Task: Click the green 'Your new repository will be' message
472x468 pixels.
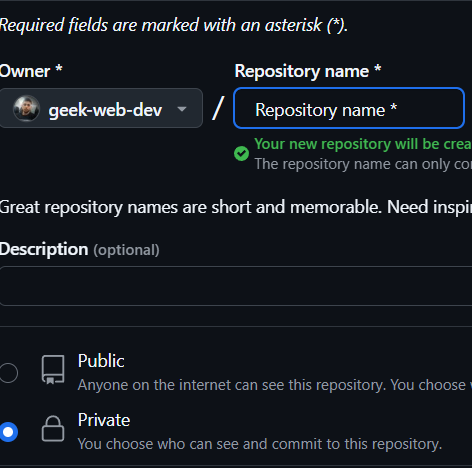Action: click(363, 144)
